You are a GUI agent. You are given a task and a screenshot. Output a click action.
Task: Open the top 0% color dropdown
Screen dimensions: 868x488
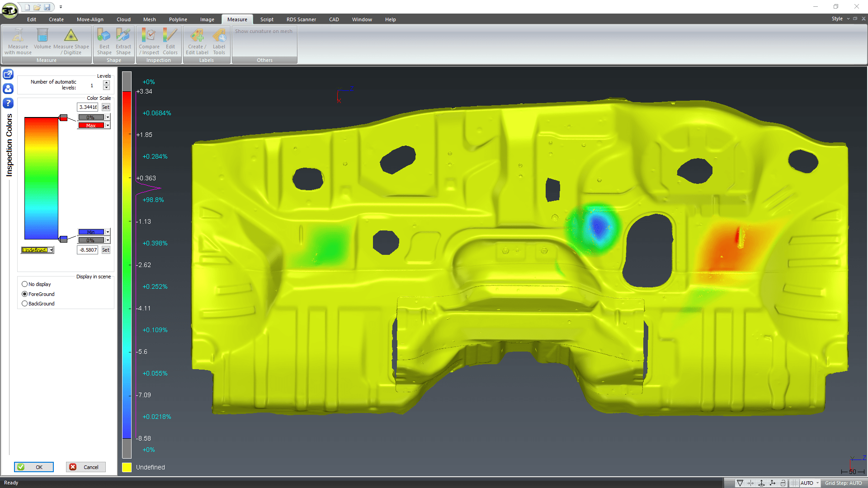click(x=108, y=117)
